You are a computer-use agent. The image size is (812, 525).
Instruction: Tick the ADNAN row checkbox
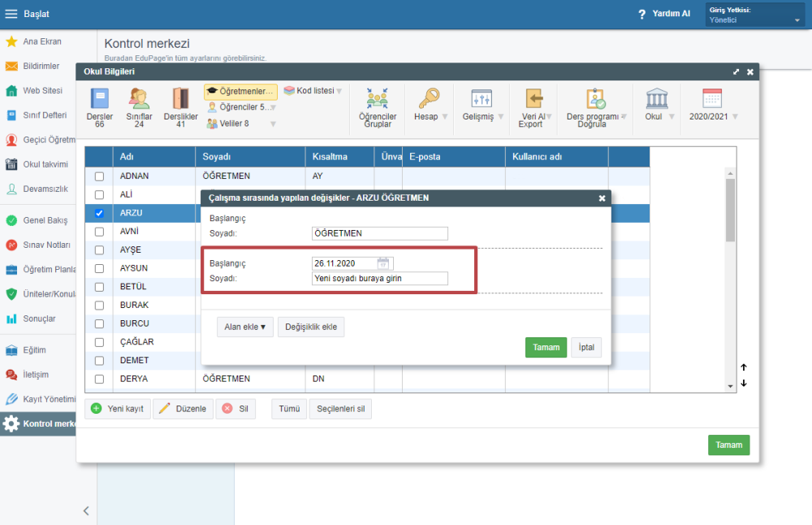[99, 176]
